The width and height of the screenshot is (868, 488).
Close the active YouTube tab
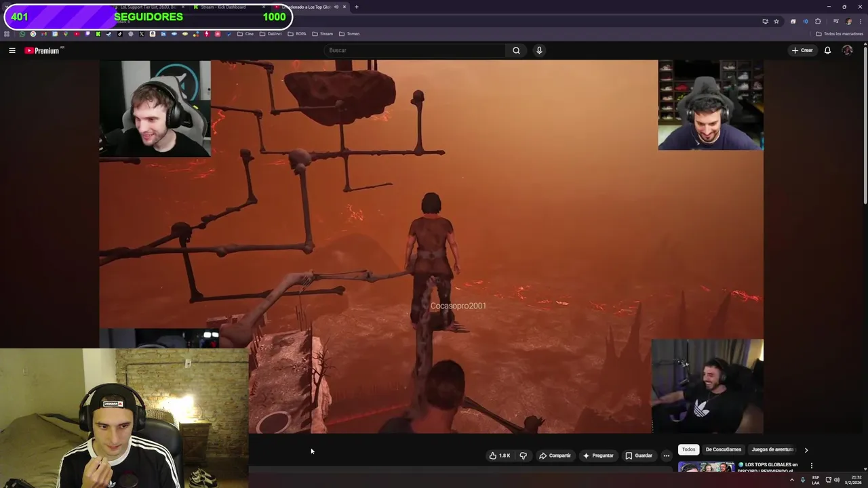click(344, 7)
